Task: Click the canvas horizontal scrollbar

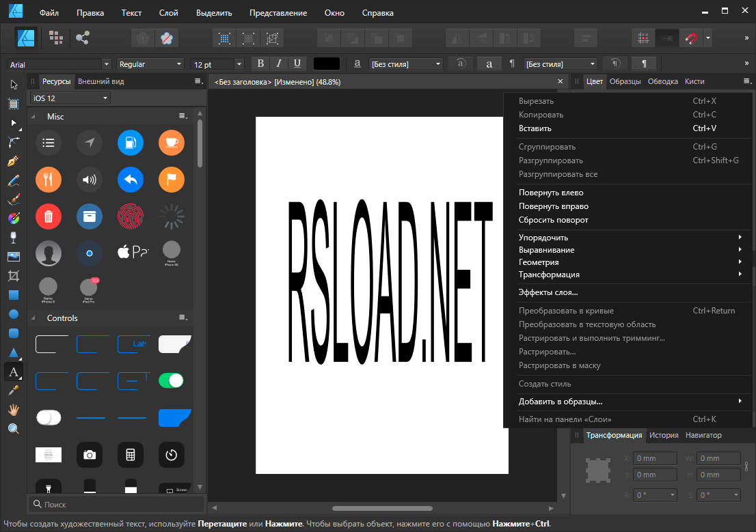Action: click(382, 508)
